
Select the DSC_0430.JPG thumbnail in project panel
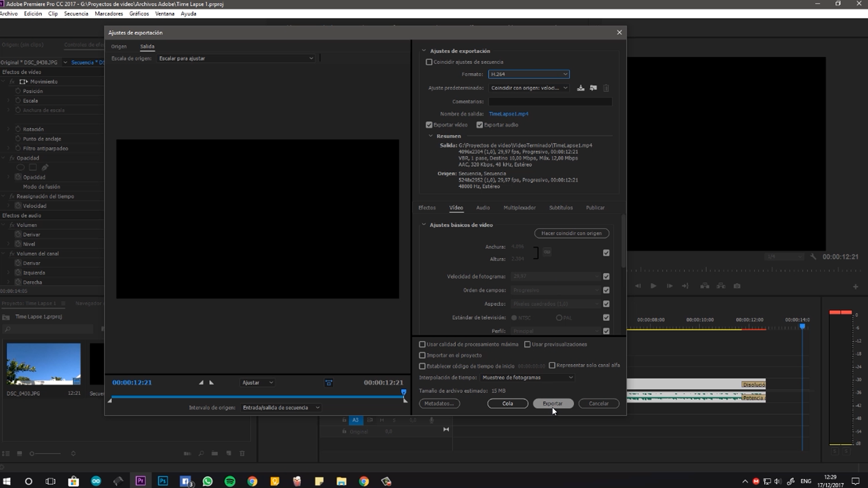[x=44, y=364]
